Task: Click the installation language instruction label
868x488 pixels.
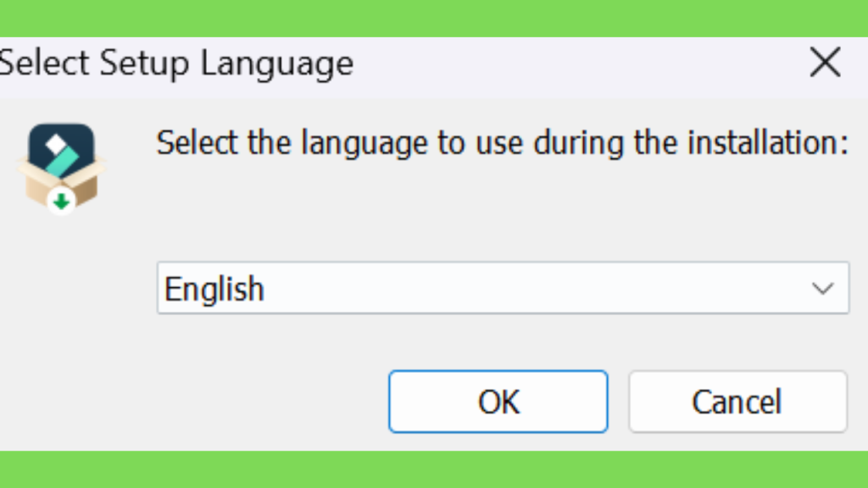Action: (x=502, y=142)
